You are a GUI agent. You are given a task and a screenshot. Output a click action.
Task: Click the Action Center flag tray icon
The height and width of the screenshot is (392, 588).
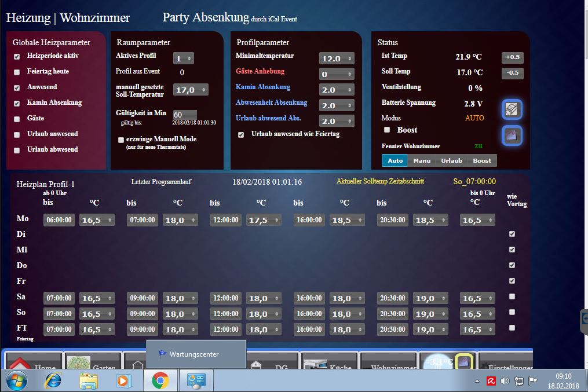click(532, 381)
